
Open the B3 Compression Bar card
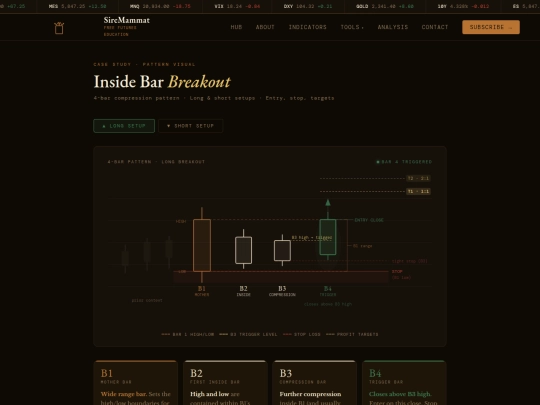pos(314,383)
